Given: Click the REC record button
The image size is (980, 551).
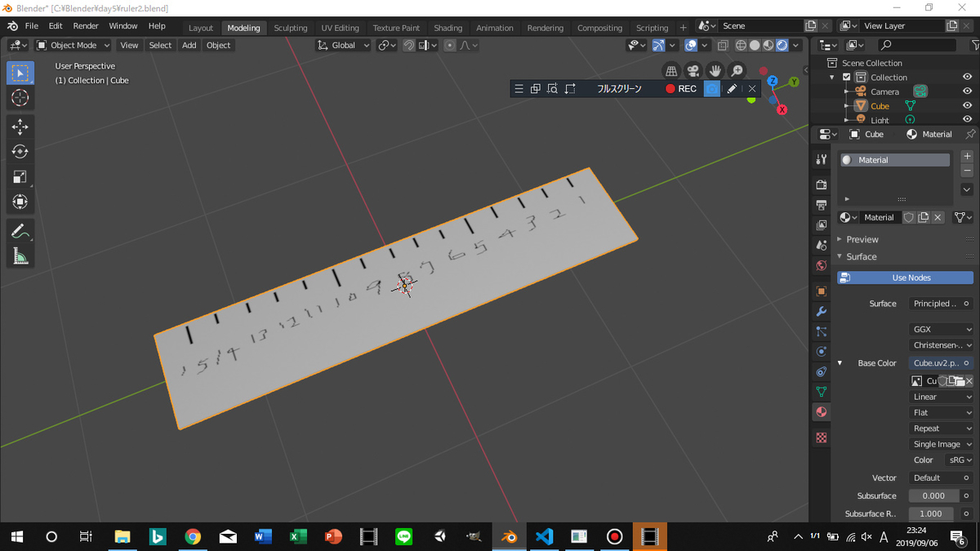Looking at the screenshot, I should [x=681, y=88].
